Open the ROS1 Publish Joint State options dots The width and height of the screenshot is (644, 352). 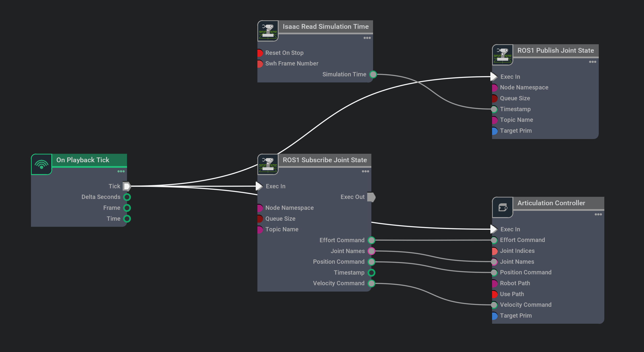592,62
